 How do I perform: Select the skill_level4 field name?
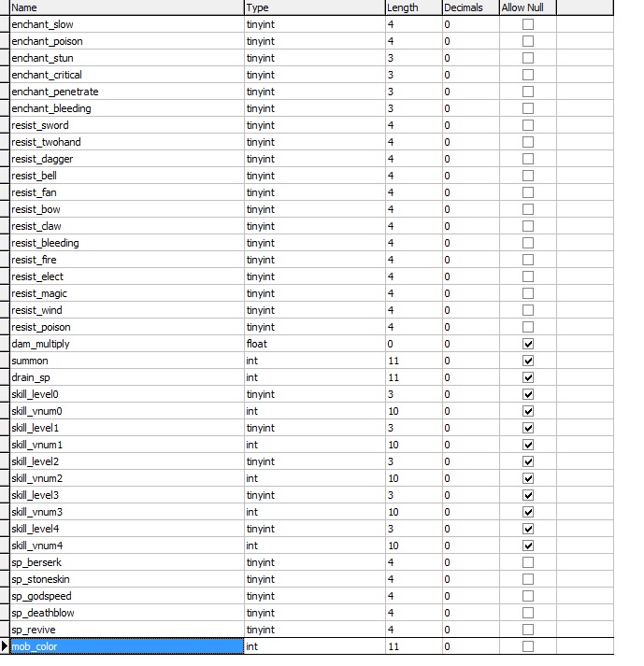[x=127, y=529]
